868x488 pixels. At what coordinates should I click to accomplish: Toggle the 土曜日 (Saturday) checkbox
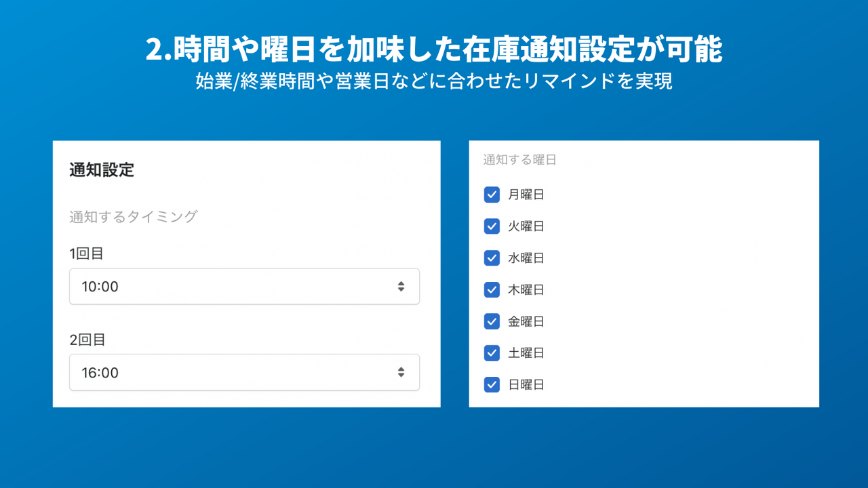(492, 352)
